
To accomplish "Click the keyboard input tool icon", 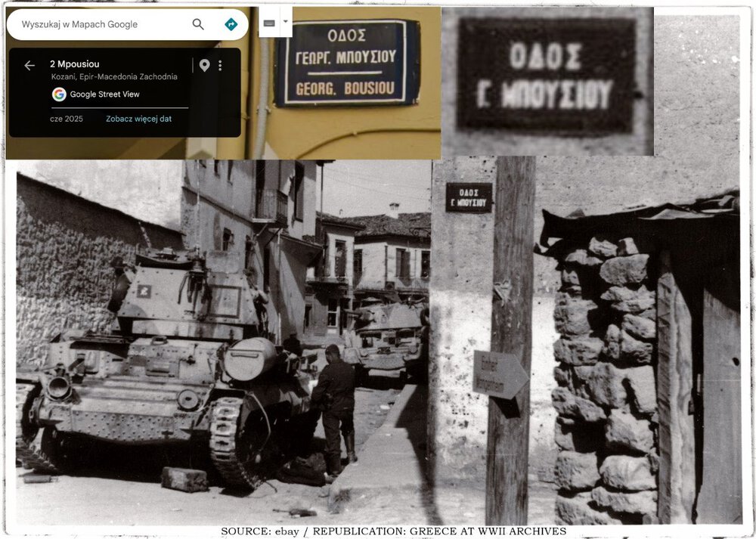I will coord(269,23).
